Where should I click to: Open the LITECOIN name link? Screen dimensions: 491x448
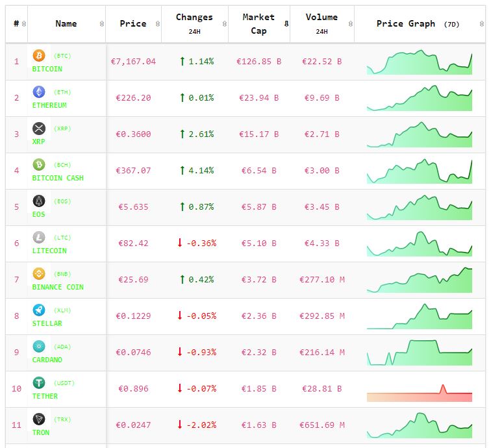pyautogui.click(x=49, y=251)
